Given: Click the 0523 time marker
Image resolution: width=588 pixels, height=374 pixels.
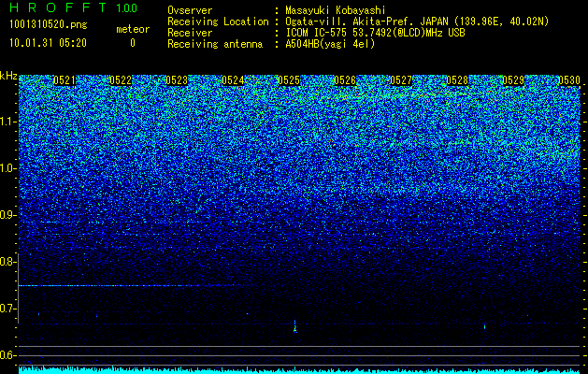Looking at the screenshot, I should point(177,80).
